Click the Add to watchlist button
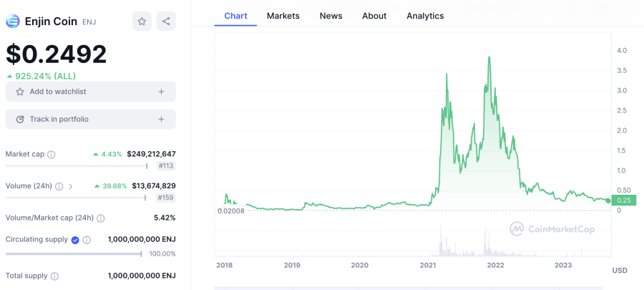644x290 pixels. click(90, 92)
